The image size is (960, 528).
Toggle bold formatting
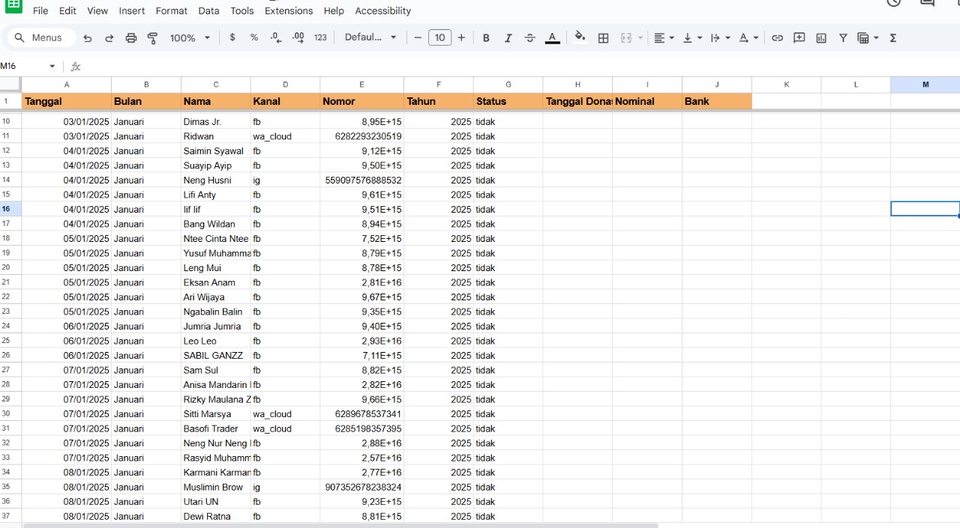pyautogui.click(x=486, y=38)
